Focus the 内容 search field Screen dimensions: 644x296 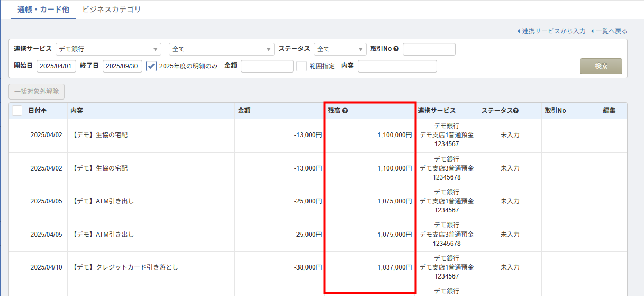click(x=397, y=66)
